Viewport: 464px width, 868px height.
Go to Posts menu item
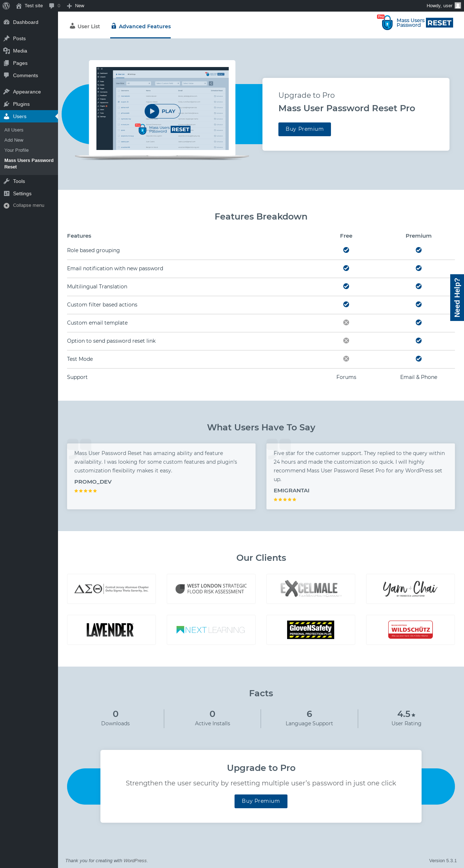pyautogui.click(x=29, y=38)
